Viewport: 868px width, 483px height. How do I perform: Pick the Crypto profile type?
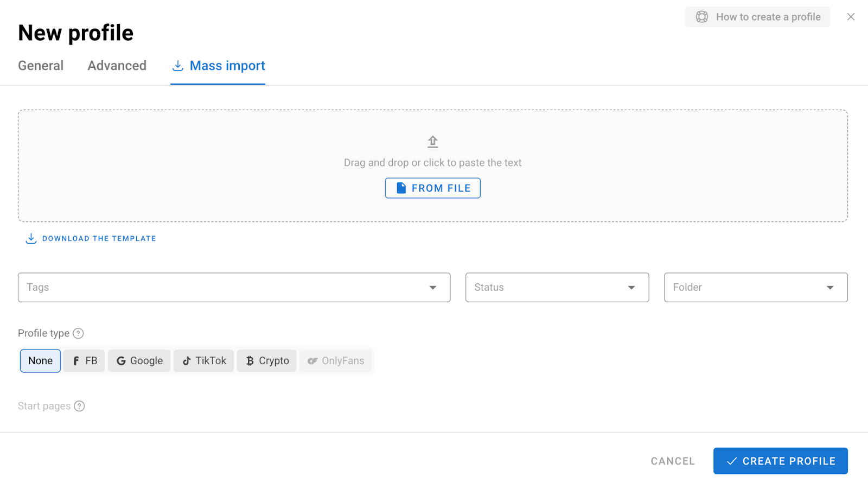[266, 361]
